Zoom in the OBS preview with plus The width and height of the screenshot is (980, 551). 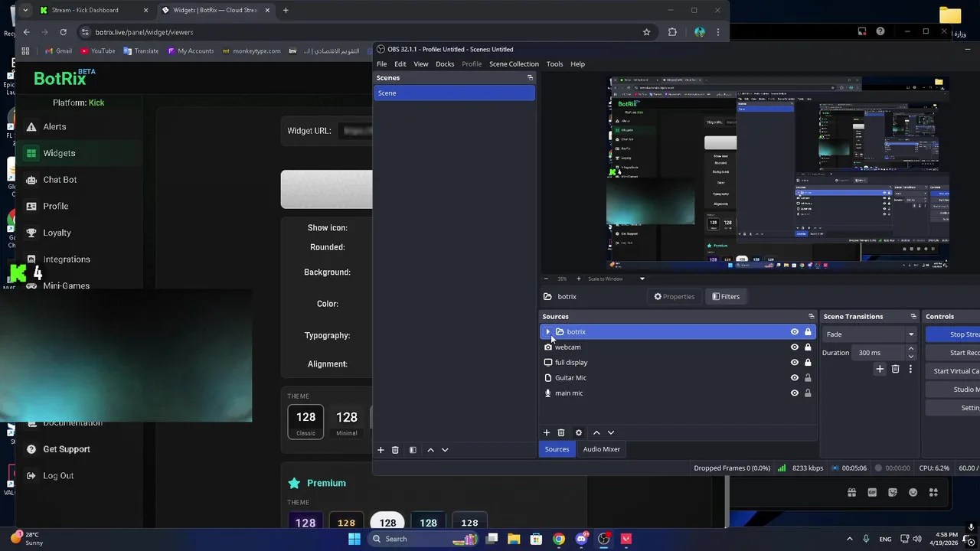pos(578,279)
